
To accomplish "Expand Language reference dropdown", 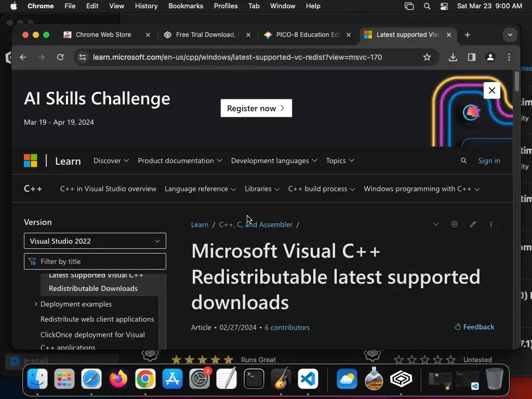I will [200, 189].
